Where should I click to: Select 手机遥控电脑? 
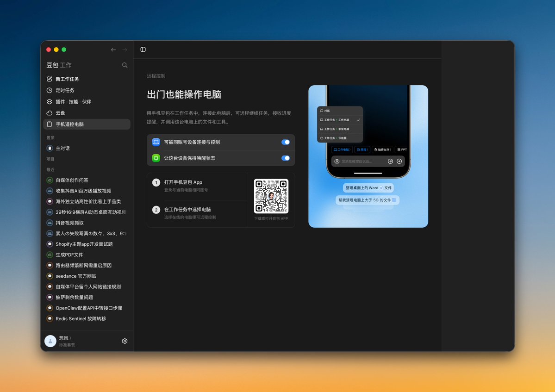pyautogui.click(x=87, y=124)
